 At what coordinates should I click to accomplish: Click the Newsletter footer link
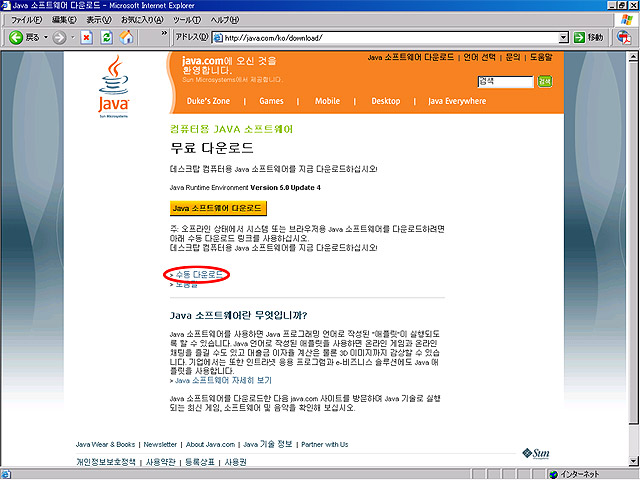160,444
